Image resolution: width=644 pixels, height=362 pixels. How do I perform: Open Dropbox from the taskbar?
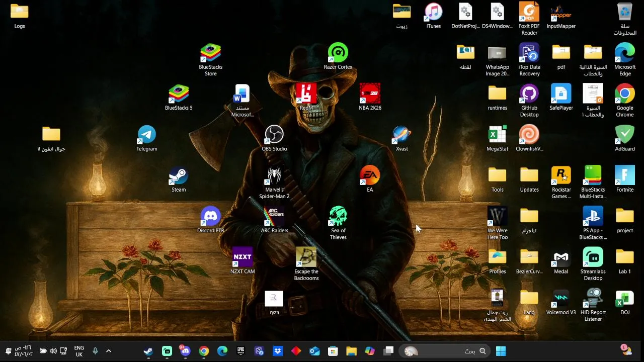(x=277, y=351)
